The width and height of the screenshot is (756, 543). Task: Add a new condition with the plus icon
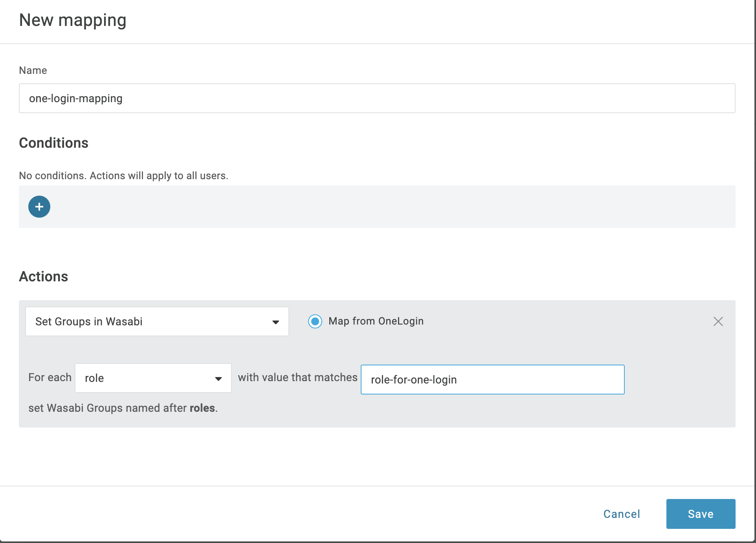(39, 207)
